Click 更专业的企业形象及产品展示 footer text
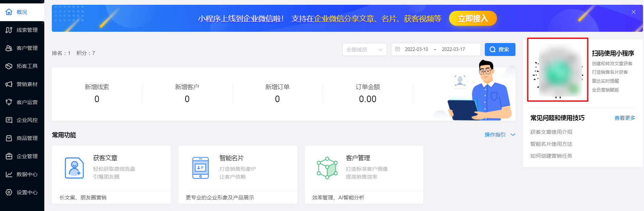The width and height of the screenshot is (644, 211). coord(220,197)
